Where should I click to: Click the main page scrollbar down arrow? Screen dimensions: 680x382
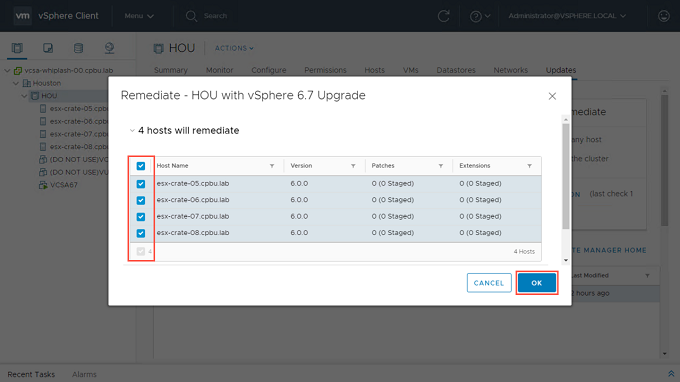(664, 354)
